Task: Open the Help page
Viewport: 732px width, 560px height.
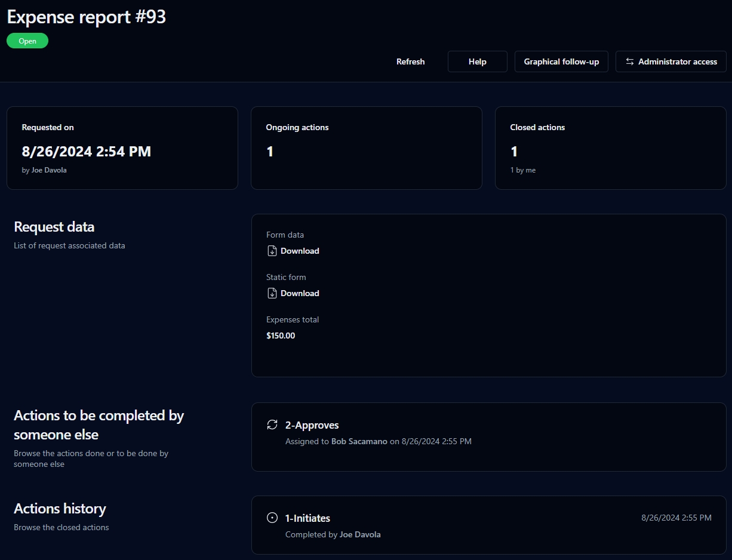Action: tap(477, 61)
